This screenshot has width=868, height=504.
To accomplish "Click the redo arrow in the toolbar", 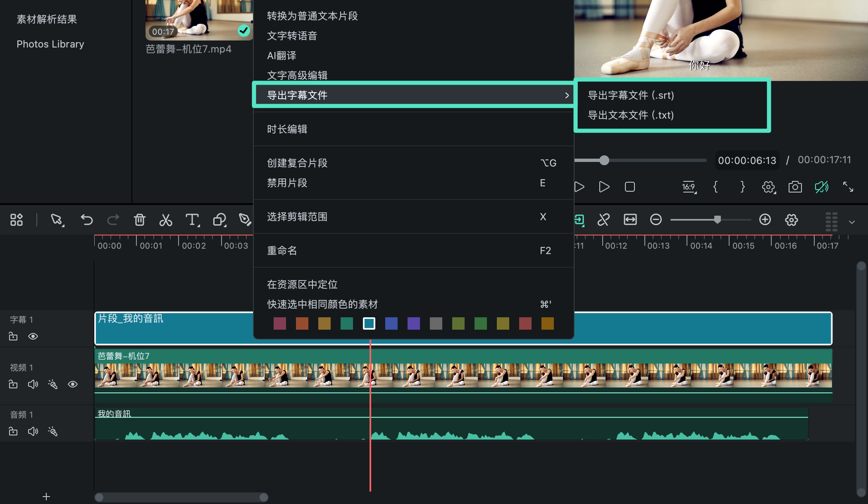I will [113, 219].
